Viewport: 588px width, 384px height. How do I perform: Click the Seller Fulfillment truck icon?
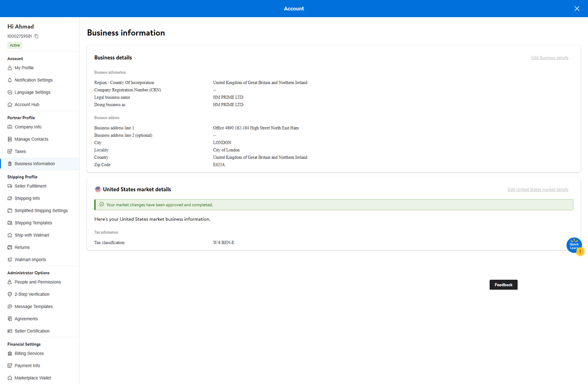pos(10,186)
